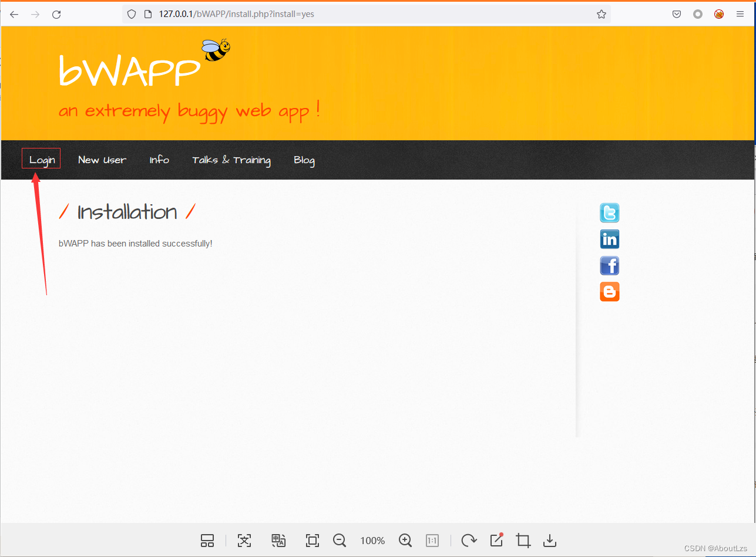Focus the address bar with 127.0.0.1 URL

coord(367,14)
